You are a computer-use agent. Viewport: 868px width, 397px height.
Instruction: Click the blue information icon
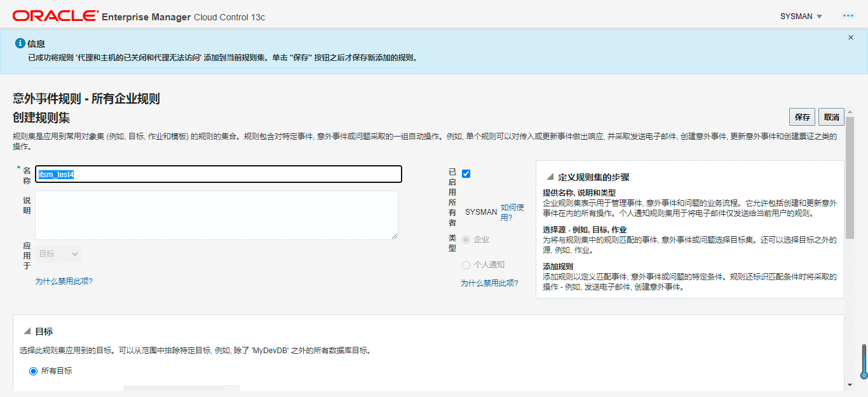tap(20, 43)
